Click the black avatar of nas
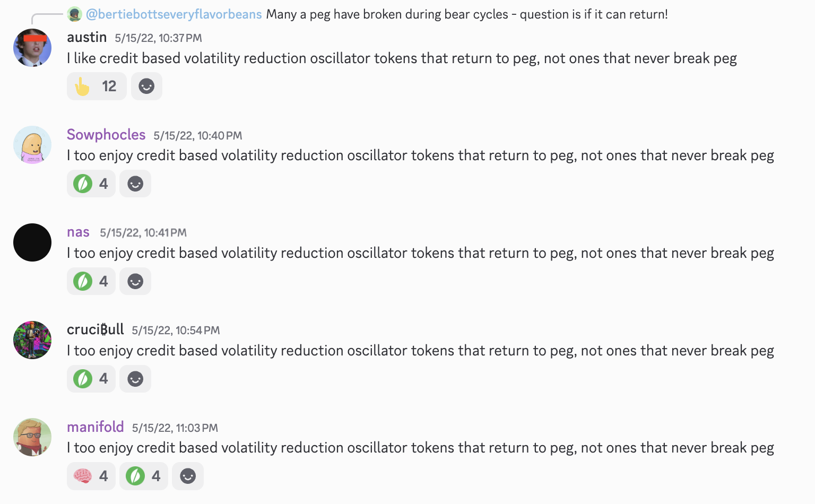This screenshot has width=815, height=504. click(x=32, y=242)
